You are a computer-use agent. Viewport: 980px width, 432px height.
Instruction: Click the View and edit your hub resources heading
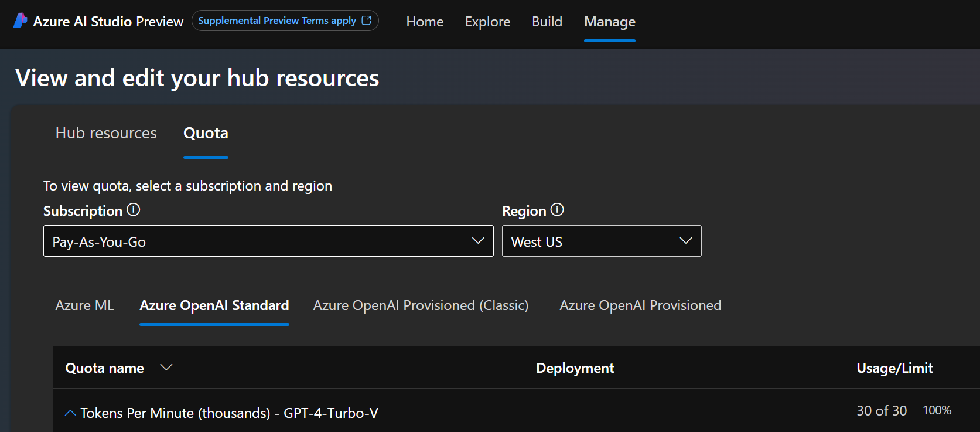click(197, 78)
